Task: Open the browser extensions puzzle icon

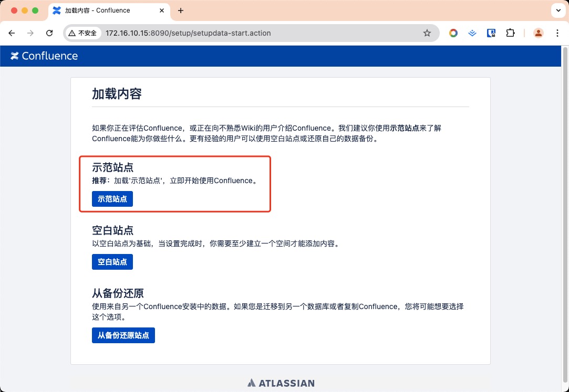Action: (x=510, y=33)
